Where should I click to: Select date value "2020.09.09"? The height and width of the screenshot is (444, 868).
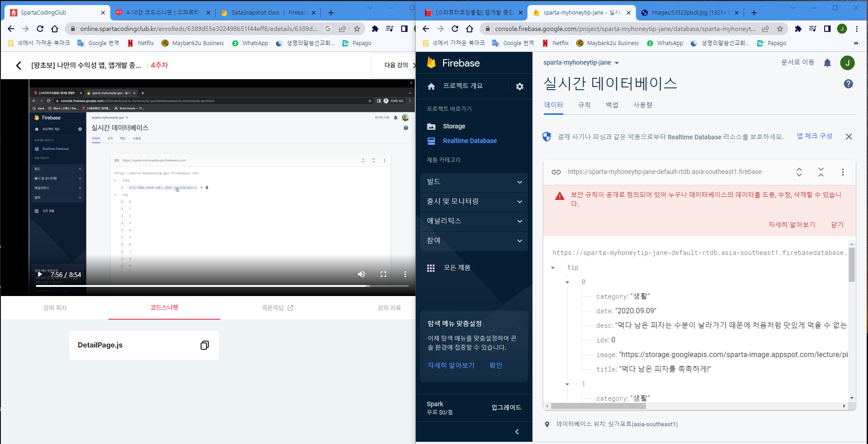pos(635,311)
